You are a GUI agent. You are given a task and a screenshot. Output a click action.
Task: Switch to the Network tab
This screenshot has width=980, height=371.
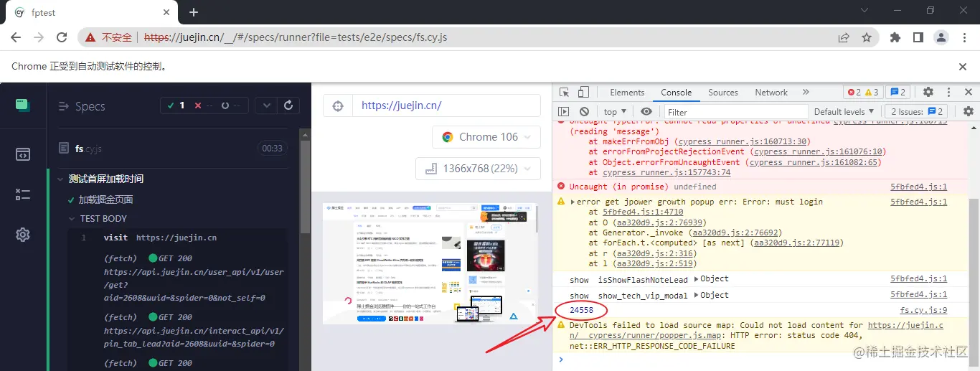(x=771, y=92)
